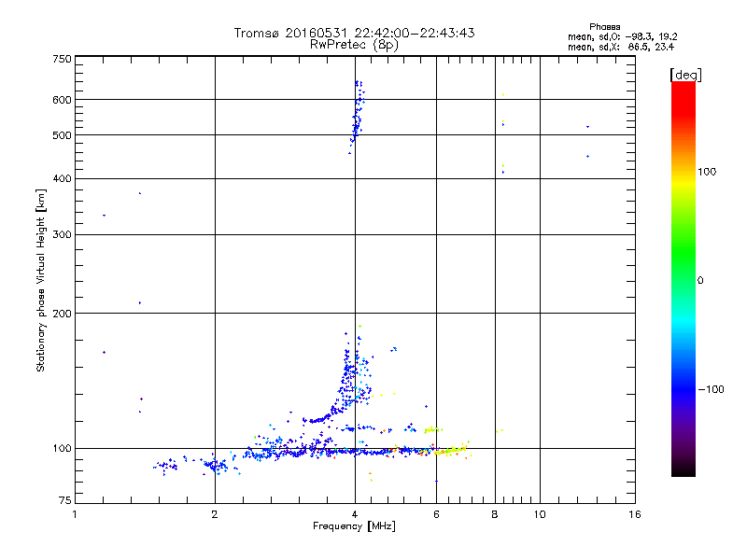Viewport: 747px width, 560px height.
Task: Click the colorbar tick label "-100"
Action: click(711, 389)
